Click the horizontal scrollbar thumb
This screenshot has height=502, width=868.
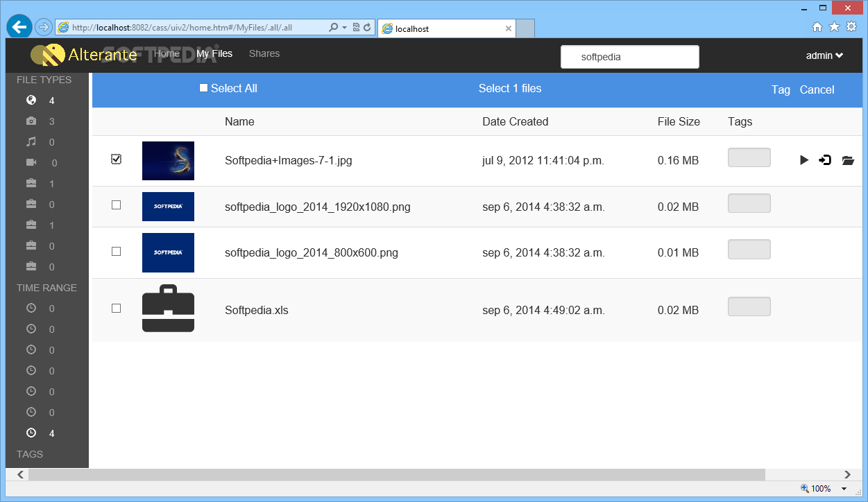[x=396, y=474]
